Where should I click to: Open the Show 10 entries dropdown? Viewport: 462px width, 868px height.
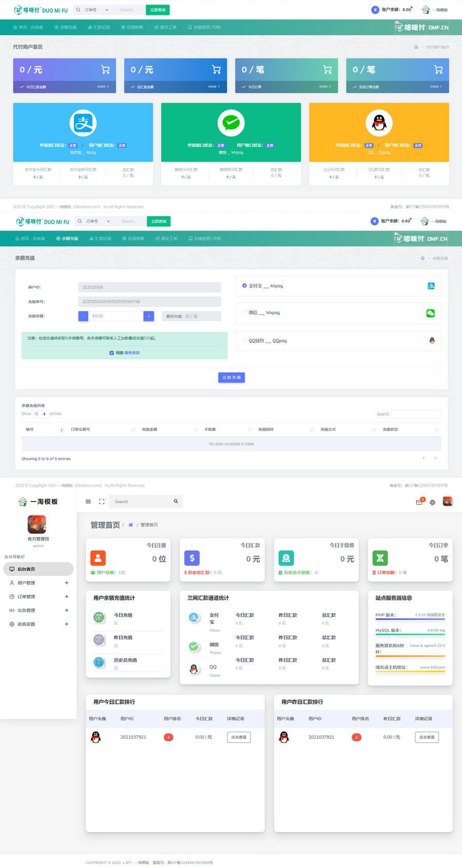point(41,414)
